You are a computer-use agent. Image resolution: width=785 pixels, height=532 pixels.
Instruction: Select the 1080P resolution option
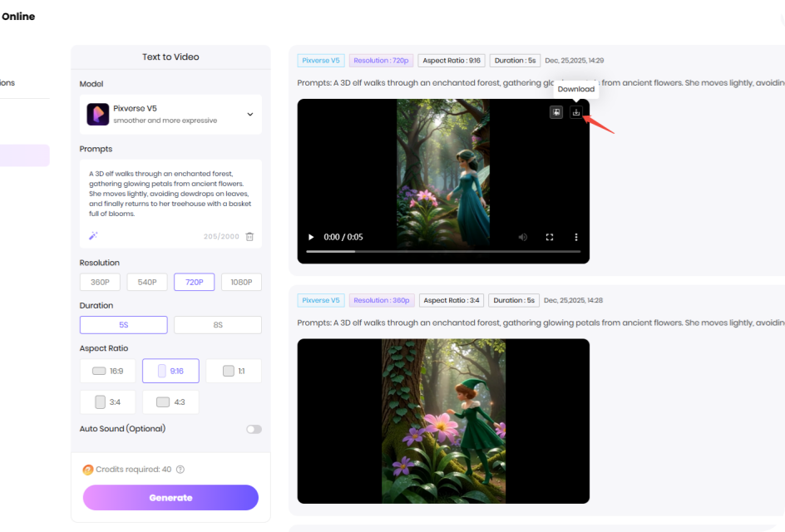coord(241,282)
